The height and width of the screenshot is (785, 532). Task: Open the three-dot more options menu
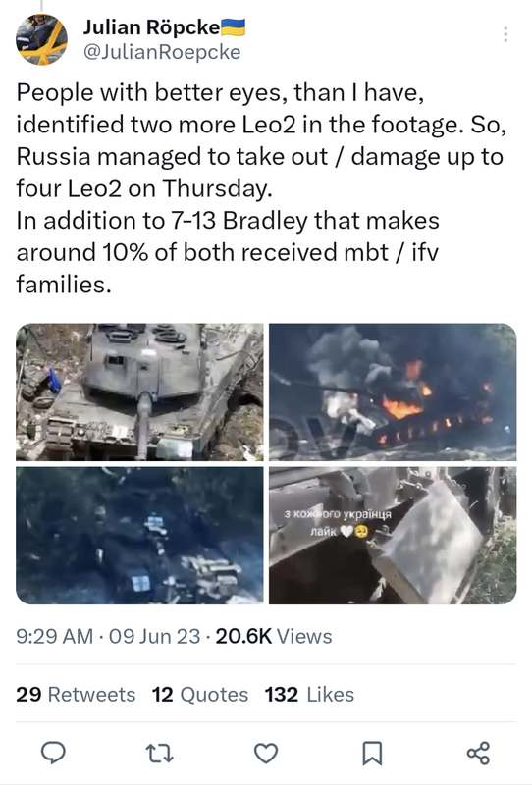pyautogui.click(x=505, y=34)
